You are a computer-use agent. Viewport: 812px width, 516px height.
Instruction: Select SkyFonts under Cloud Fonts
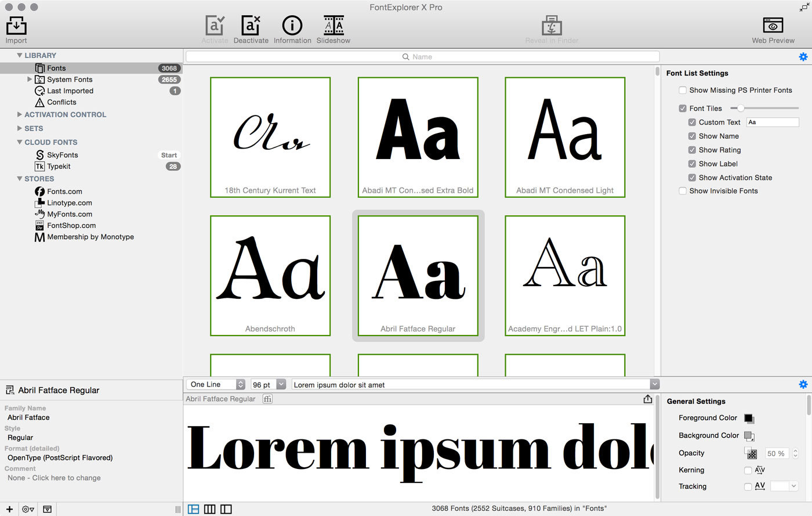[x=62, y=155]
